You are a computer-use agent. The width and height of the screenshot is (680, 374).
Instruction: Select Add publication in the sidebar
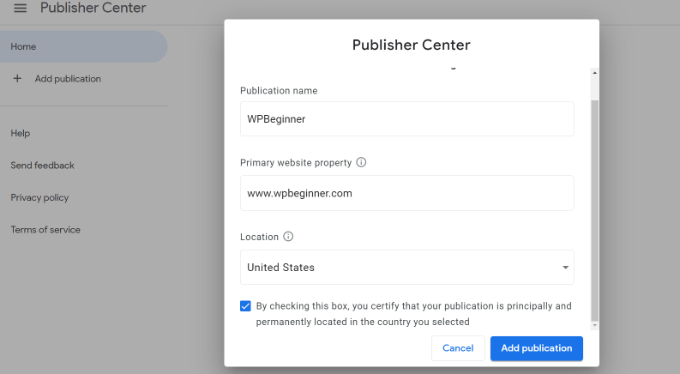68,79
